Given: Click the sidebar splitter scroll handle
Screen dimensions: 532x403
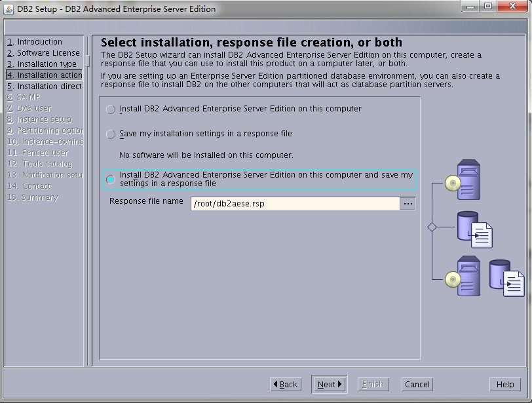Looking at the screenshot, I should click(x=88, y=61).
